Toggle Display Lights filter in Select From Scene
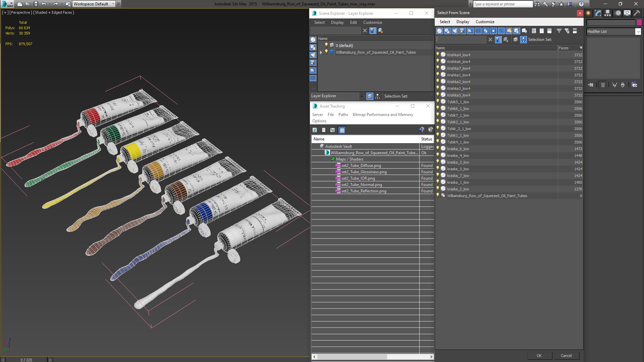This screenshot has height=362, width=644. pos(454,31)
